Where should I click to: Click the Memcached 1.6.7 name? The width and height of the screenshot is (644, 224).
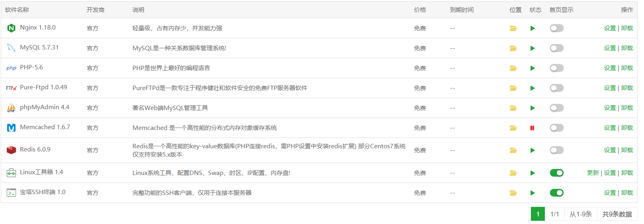click(45, 127)
